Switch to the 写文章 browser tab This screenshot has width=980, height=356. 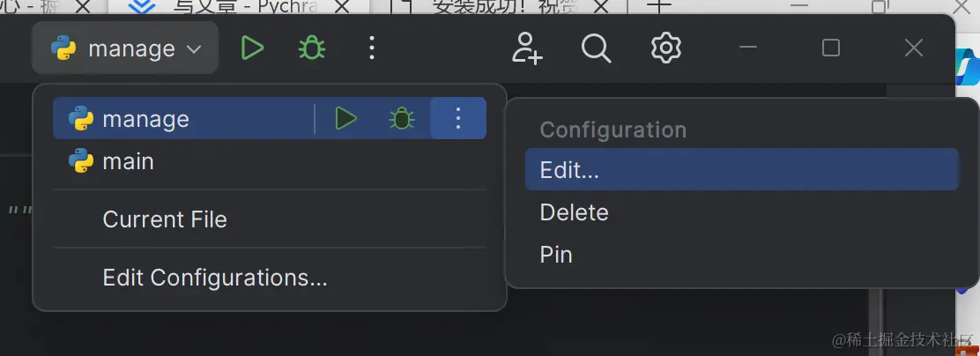click(235, 9)
